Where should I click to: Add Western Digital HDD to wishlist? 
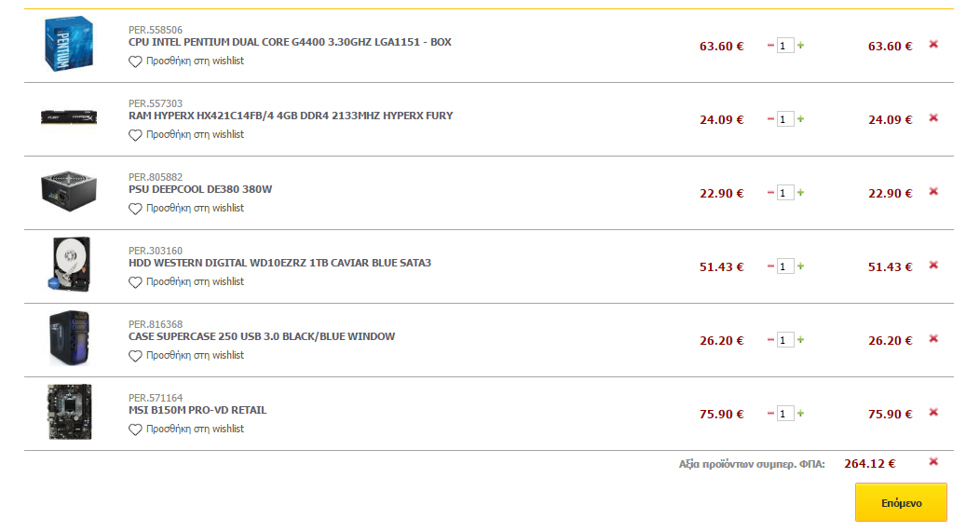(186, 282)
